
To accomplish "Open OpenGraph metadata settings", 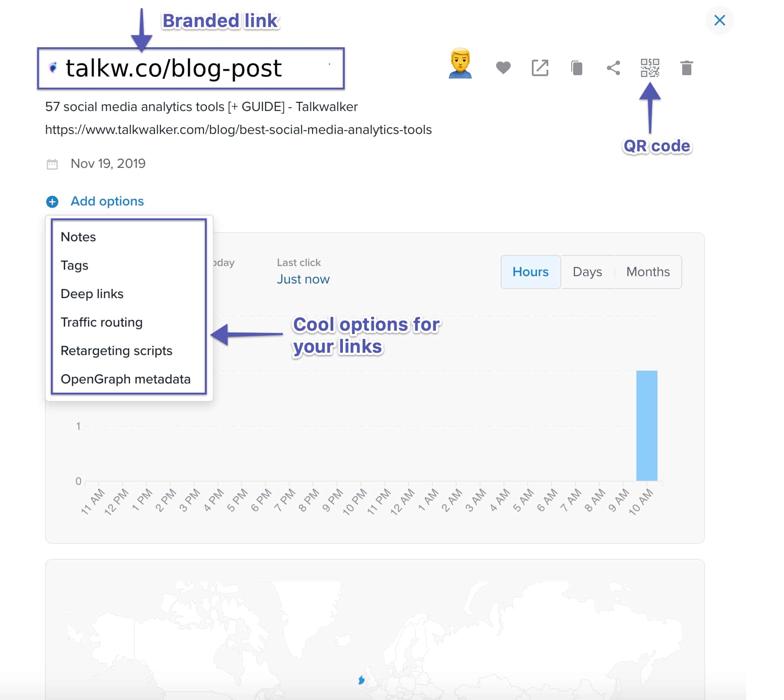I will point(126,379).
